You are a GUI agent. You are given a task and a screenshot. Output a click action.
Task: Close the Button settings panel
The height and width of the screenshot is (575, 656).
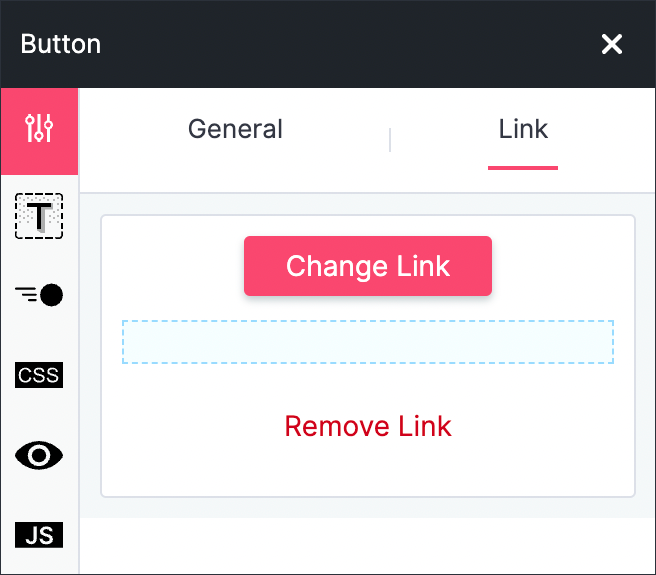point(612,44)
